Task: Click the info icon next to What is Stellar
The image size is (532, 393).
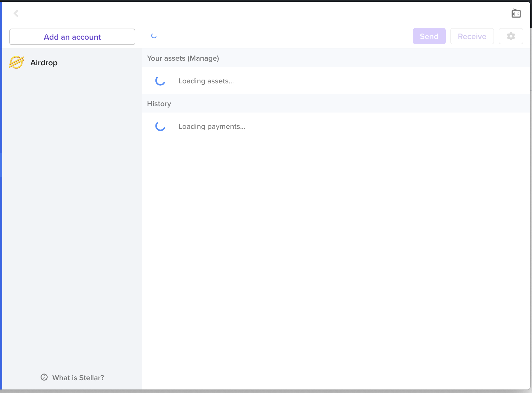Action: [x=44, y=377]
